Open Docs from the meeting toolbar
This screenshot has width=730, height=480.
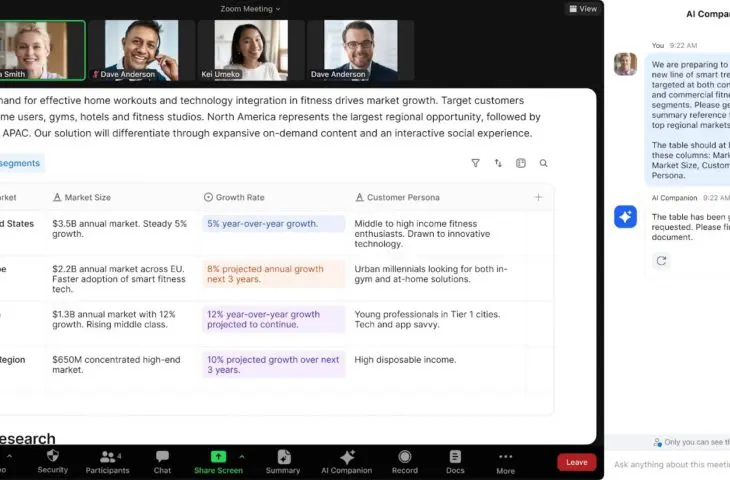(455, 461)
